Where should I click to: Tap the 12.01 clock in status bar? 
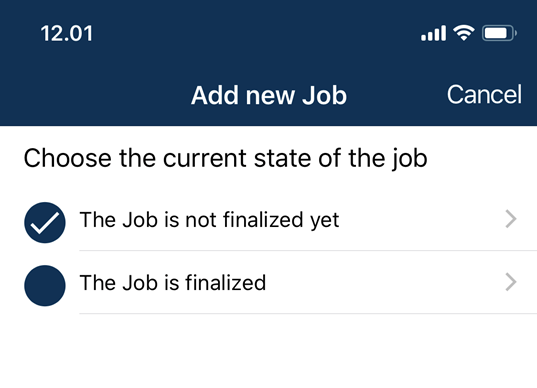[x=66, y=34]
